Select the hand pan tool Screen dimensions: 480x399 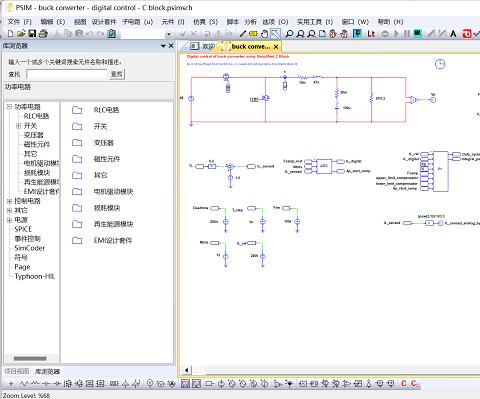coord(264,34)
